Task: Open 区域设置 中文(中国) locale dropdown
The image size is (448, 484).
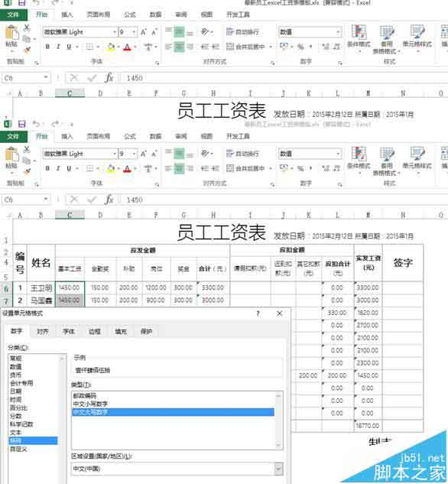Action: point(278,469)
